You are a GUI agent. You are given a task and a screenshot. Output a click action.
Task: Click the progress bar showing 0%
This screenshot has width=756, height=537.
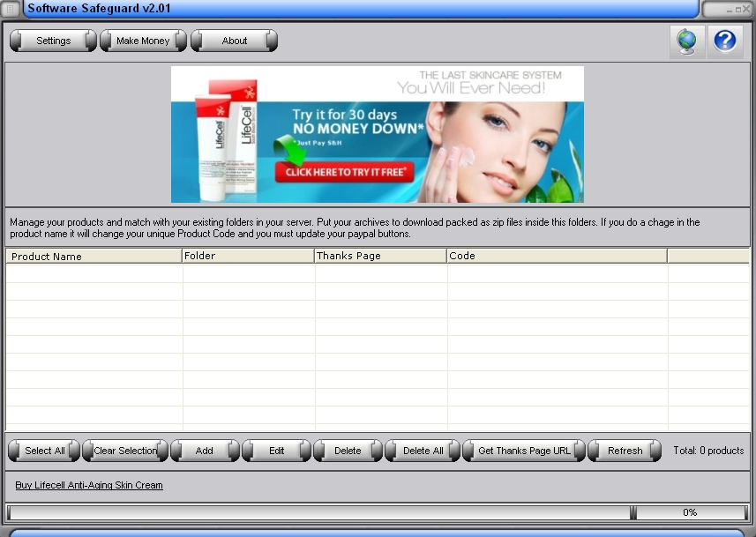coord(378,512)
